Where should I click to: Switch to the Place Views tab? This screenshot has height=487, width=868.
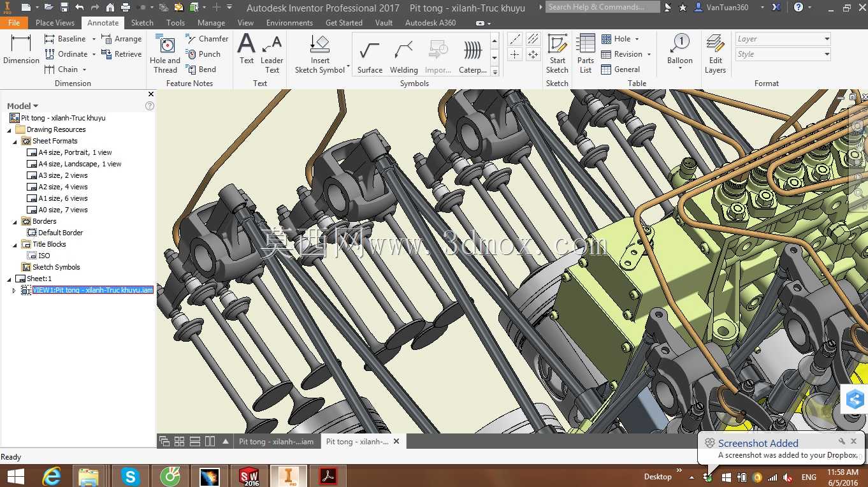pyautogui.click(x=55, y=22)
